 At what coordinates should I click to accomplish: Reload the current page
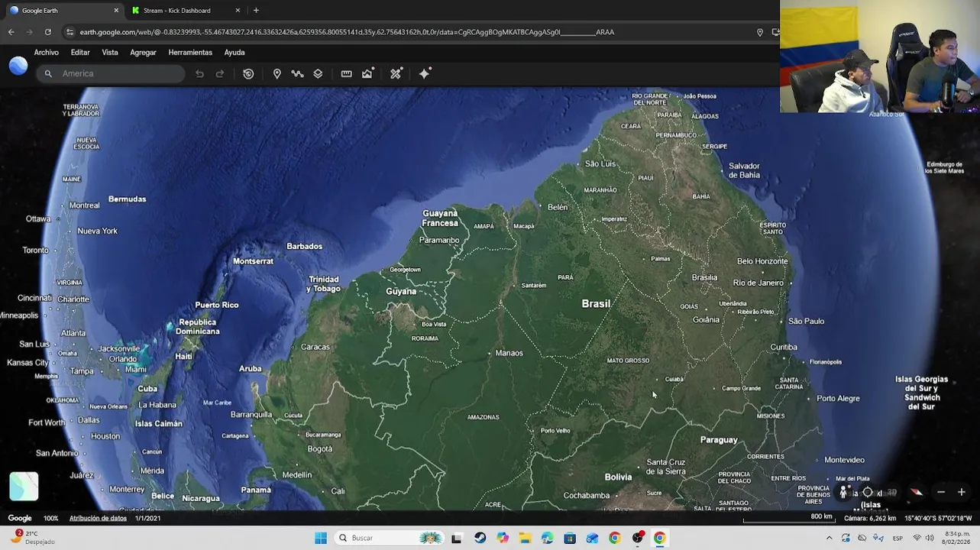[x=47, y=32]
